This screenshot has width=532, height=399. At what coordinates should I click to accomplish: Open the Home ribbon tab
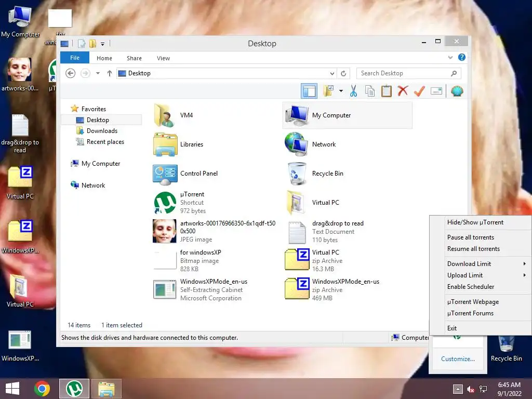[x=104, y=58]
